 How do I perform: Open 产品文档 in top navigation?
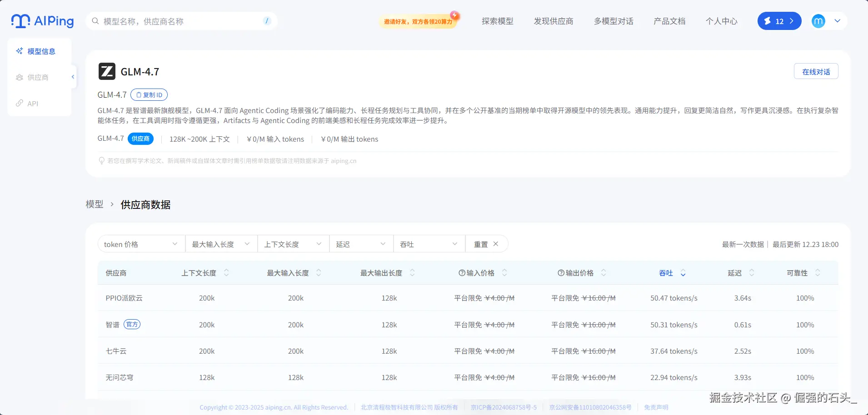click(x=669, y=21)
